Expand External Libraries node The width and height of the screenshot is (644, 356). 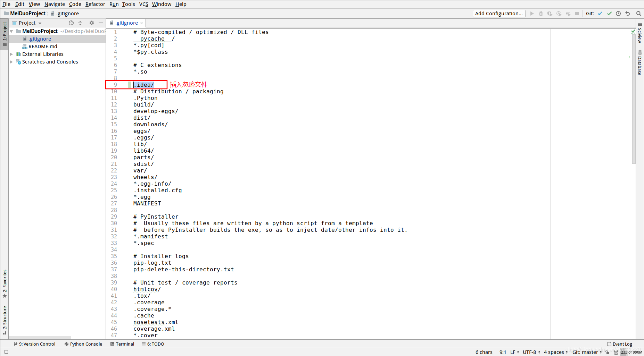click(11, 54)
